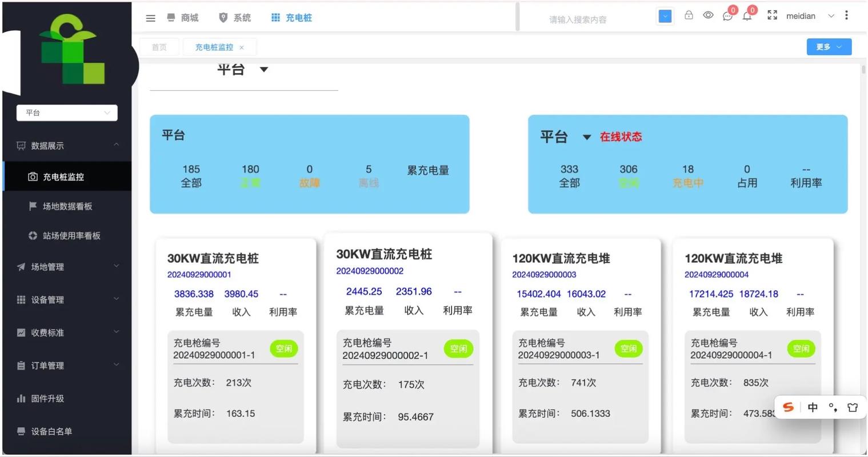The height and width of the screenshot is (457, 868).
Task: Click the input method skin shirt icon
Action: (x=853, y=407)
